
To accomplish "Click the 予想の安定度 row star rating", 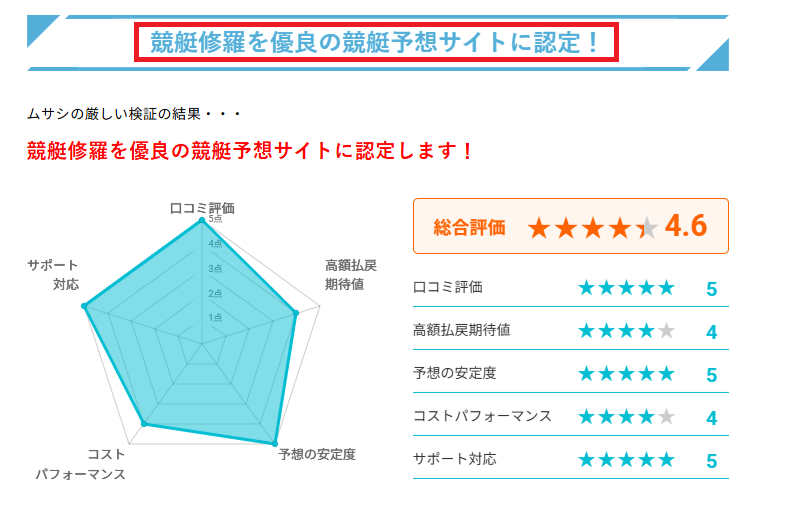I will pos(627,374).
